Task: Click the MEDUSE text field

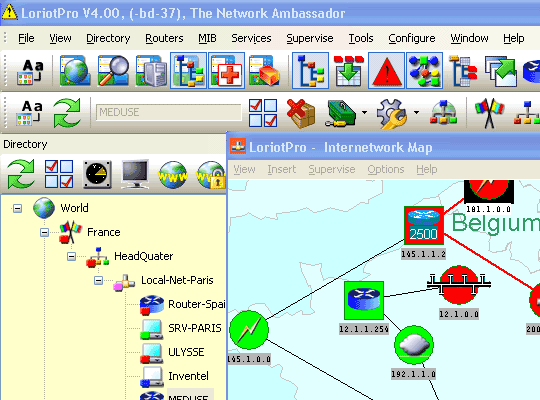Action: coord(169,112)
